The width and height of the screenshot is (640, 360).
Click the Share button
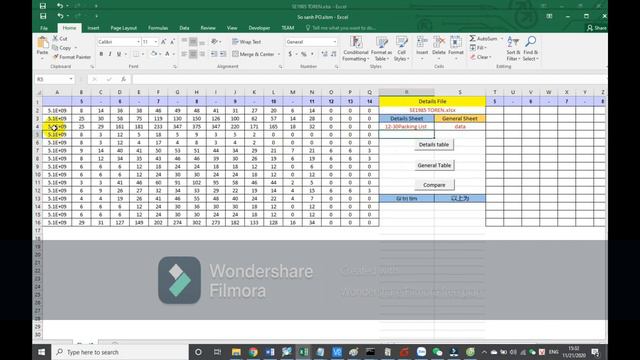[x=597, y=28]
